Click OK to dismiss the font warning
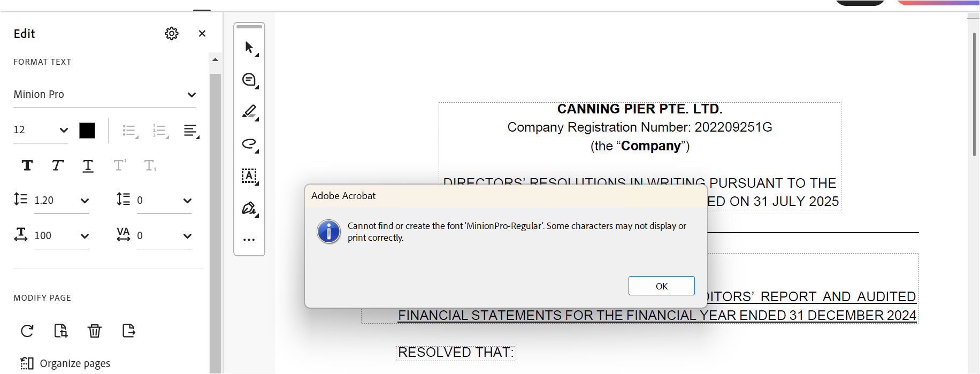Screen dimensions: 980x374 pyautogui.click(x=661, y=285)
